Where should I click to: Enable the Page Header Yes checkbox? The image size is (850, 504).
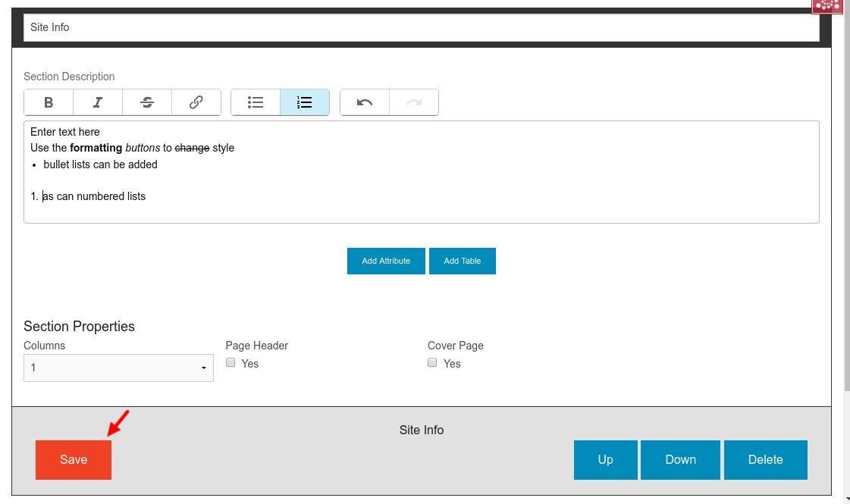click(x=231, y=363)
